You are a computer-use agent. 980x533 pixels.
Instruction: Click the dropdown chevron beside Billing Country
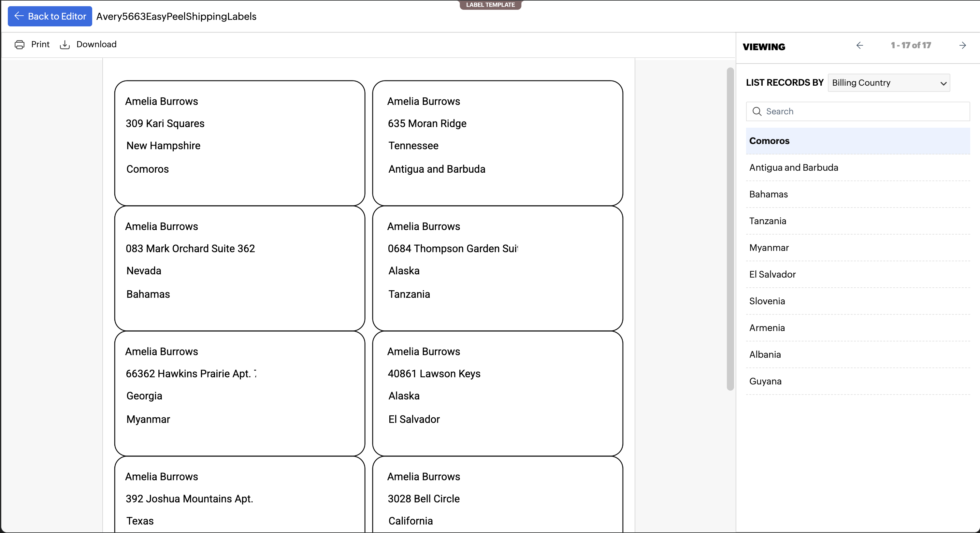[943, 83]
